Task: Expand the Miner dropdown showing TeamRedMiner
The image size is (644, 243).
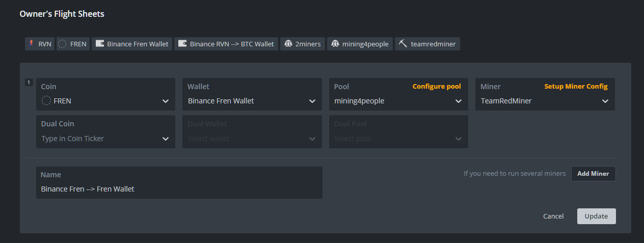Action: [544, 101]
